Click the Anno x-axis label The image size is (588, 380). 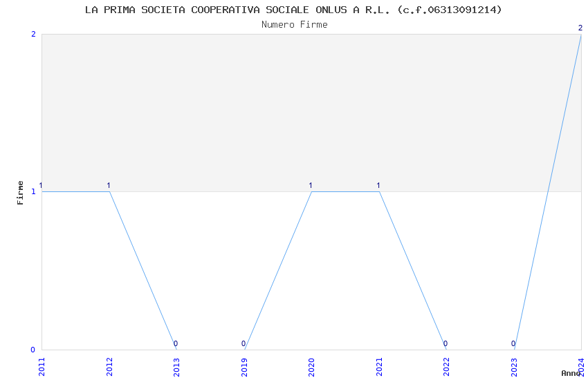[571, 373]
